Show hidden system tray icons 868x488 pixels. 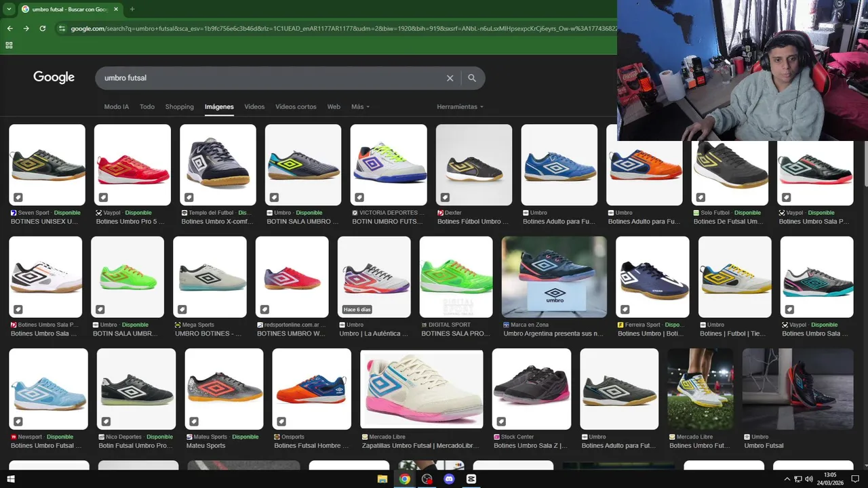click(x=787, y=479)
